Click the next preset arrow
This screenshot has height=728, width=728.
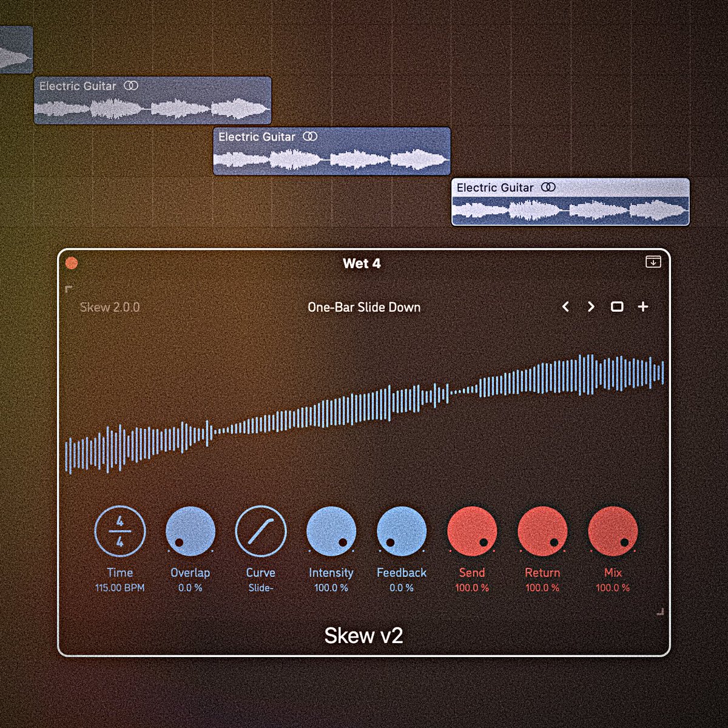(x=591, y=307)
